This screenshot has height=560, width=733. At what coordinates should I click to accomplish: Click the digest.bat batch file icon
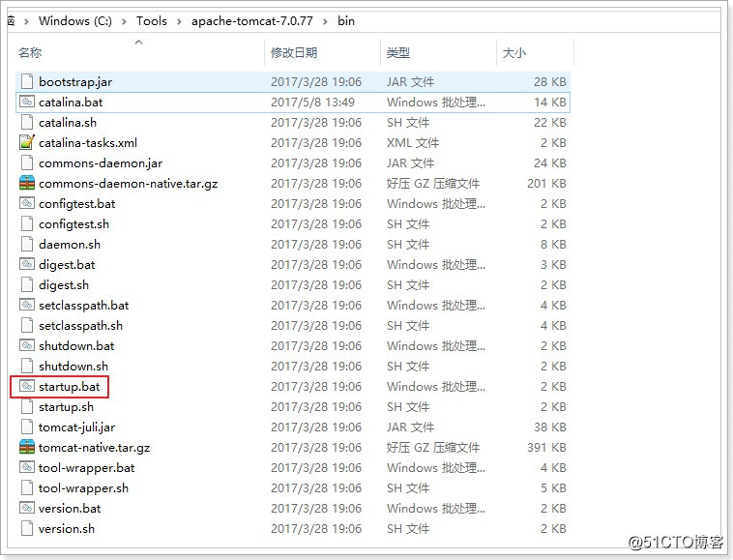click(27, 264)
